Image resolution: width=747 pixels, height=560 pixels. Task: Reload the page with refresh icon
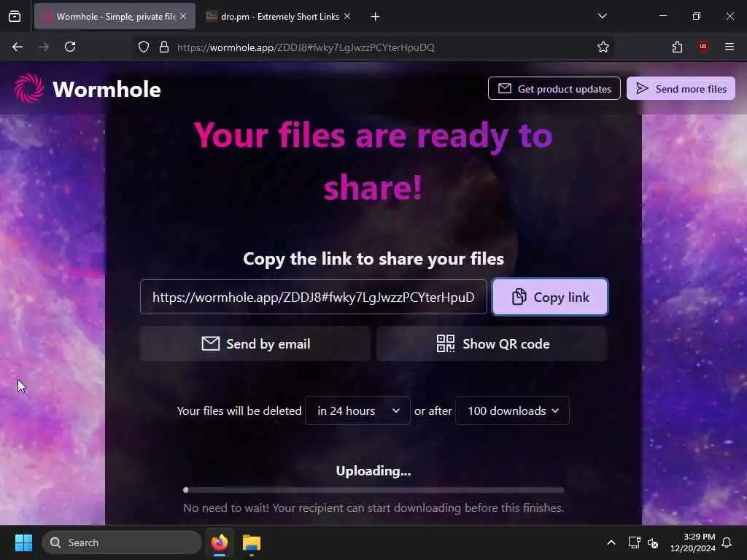pyautogui.click(x=70, y=47)
